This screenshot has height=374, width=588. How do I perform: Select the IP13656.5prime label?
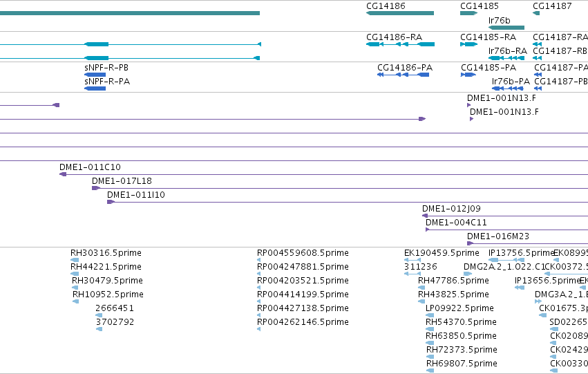coord(547,281)
